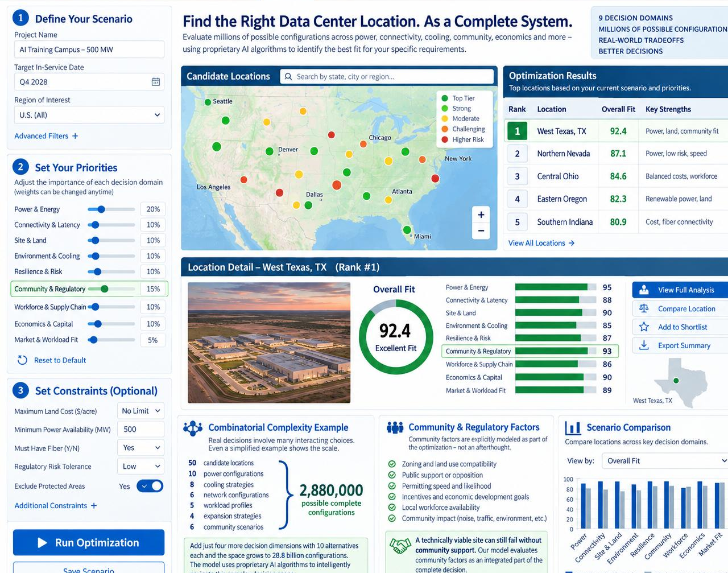Image resolution: width=728 pixels, height=573 pixels.
Task: Click the Reset to Default circular arrow icon
Action: click(22, 360)
